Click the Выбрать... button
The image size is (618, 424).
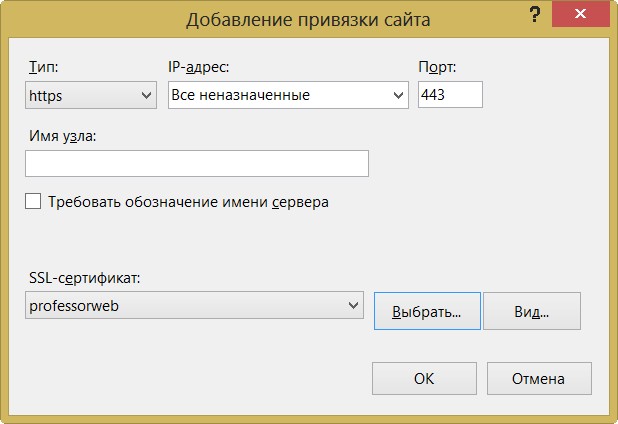(427, 311)
